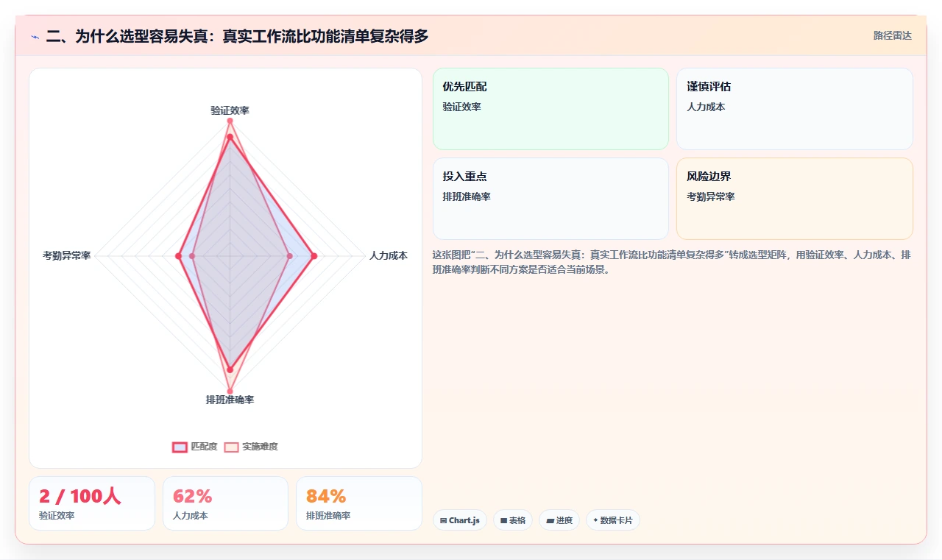The image size is (942, 560).
Task: Click the 考勤异常率 axis label on the radar
Action: point(67,256)
